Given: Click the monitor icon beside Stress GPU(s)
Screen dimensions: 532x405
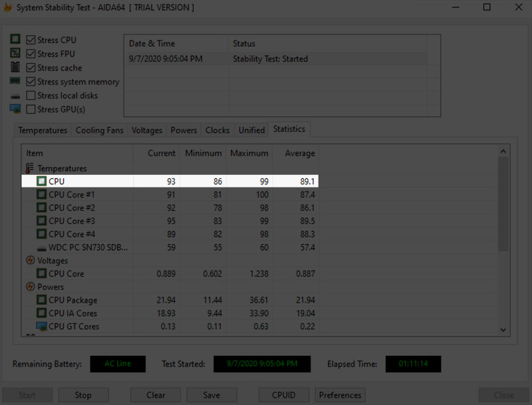Looking at the screenshot, I should coord(15,109).
